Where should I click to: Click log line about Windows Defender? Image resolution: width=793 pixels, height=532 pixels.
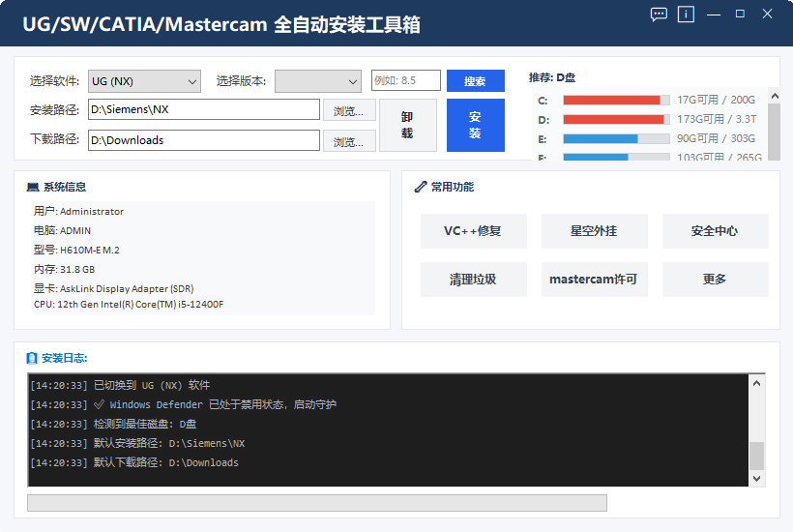(183, 404)
